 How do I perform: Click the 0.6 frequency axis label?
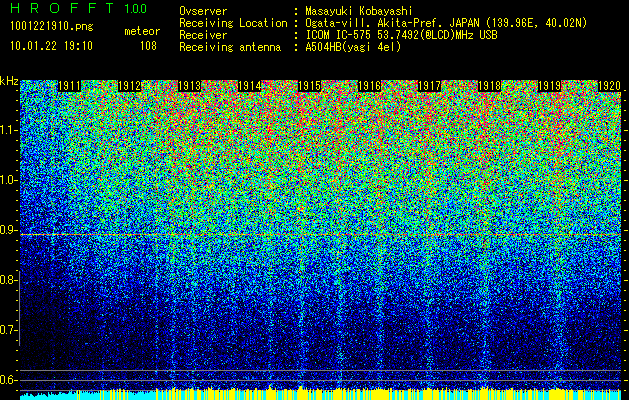(x=9, y=380)
